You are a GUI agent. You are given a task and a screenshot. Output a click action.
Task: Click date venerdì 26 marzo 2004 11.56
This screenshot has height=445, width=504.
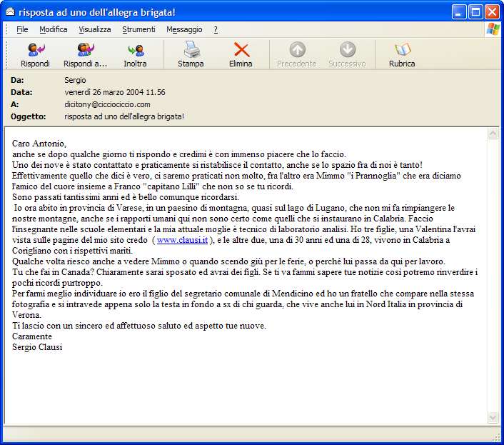tap(114, 92)
